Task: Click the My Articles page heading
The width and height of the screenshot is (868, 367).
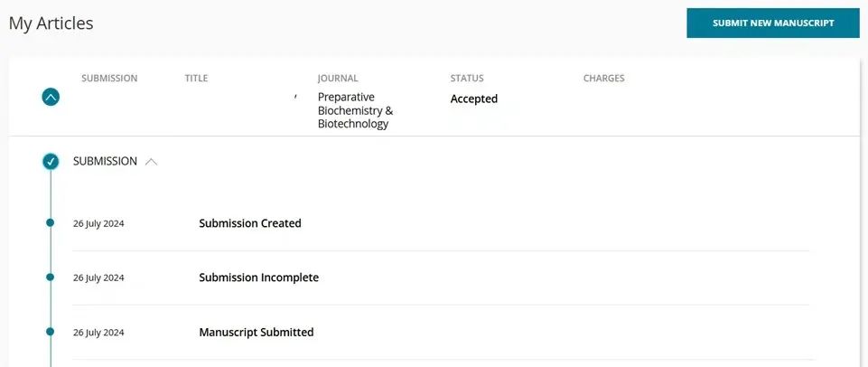Action: pos(51,24)
